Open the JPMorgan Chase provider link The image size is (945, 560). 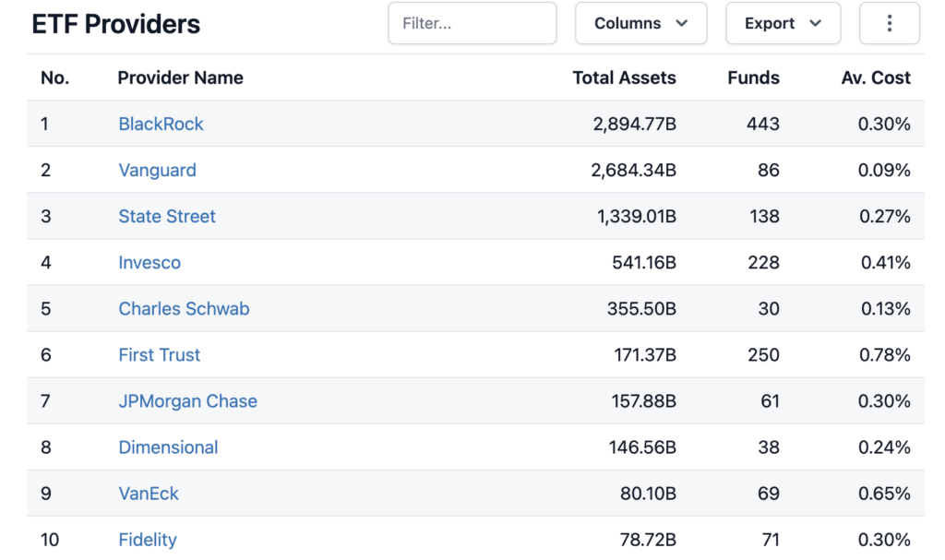pyautogui.click(x=188, y=401)
